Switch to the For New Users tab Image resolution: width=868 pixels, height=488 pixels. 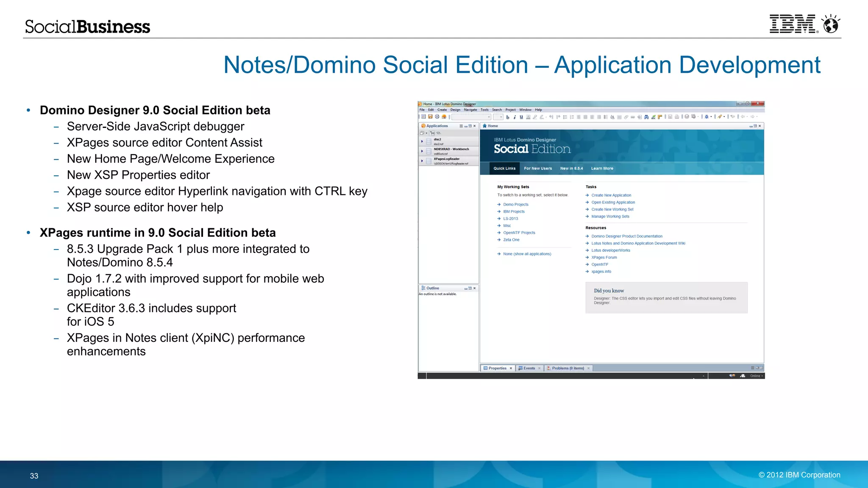[x=538, y=169]
